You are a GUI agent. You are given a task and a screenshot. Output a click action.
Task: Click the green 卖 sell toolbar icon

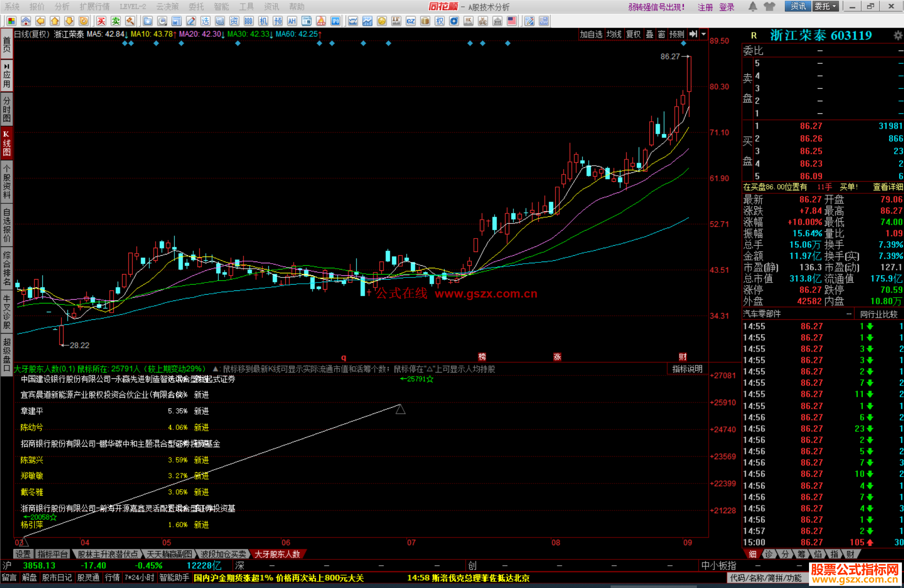[116, 21]
